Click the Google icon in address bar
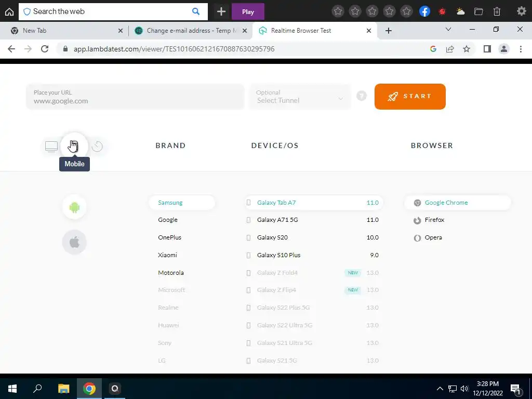This screenshot has height=399, width=532. point(433,49)
